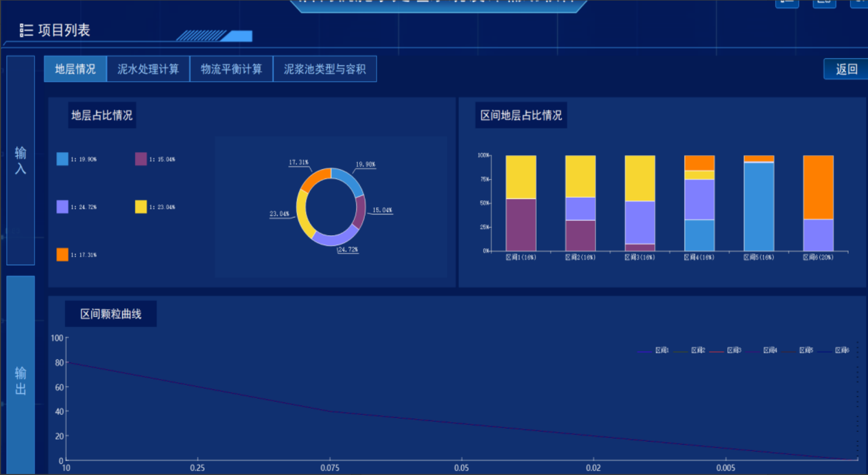Image resolution: width=868 pixels, height=475 pixels.
Task: Click the yellow 23.04% donut slice
Action: click(x=302, y=212)
